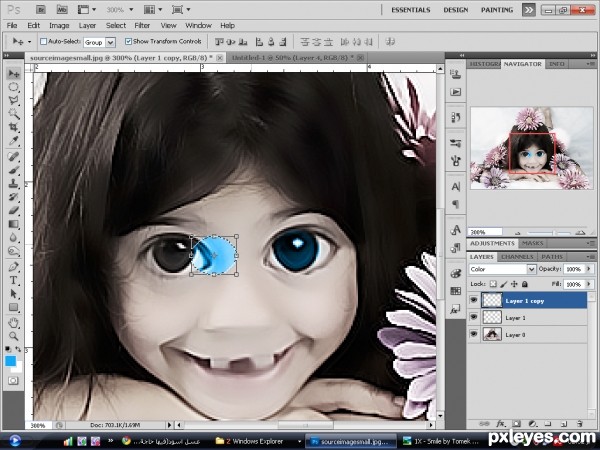The image size is (600, 450).
Task: Launch Adobe Bridge from the top bar
Action: coord(41,10)
